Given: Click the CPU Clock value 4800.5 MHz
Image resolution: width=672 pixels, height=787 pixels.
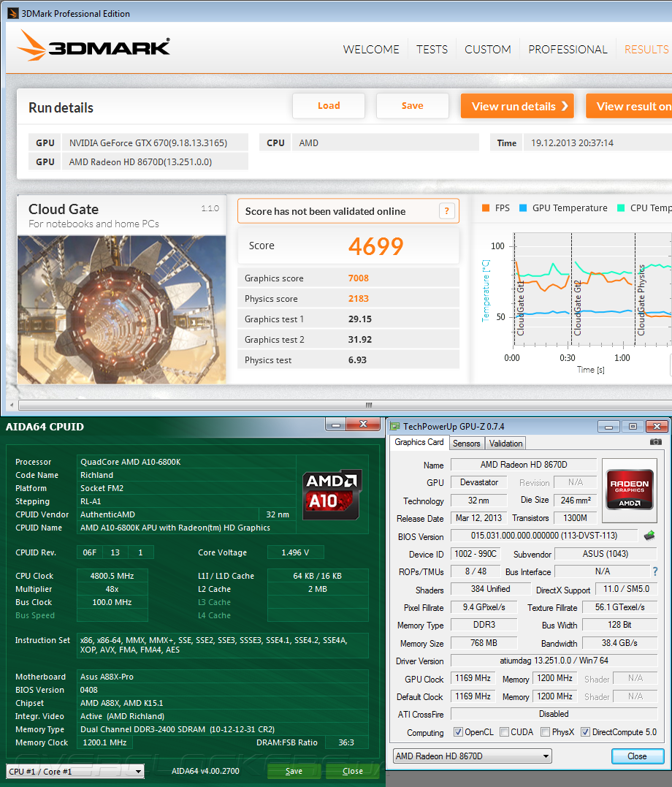Looking at the screenshot, I should pyautogui.click(x=112, y=576).
